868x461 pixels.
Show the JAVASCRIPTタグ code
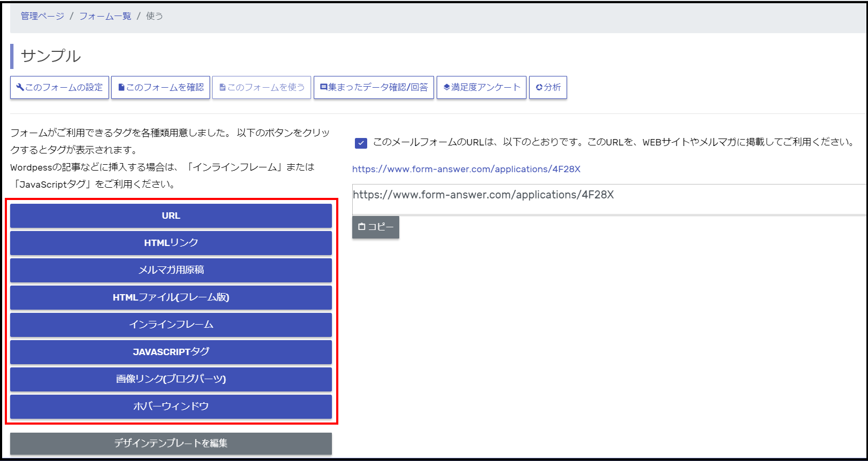pos(171,352)
